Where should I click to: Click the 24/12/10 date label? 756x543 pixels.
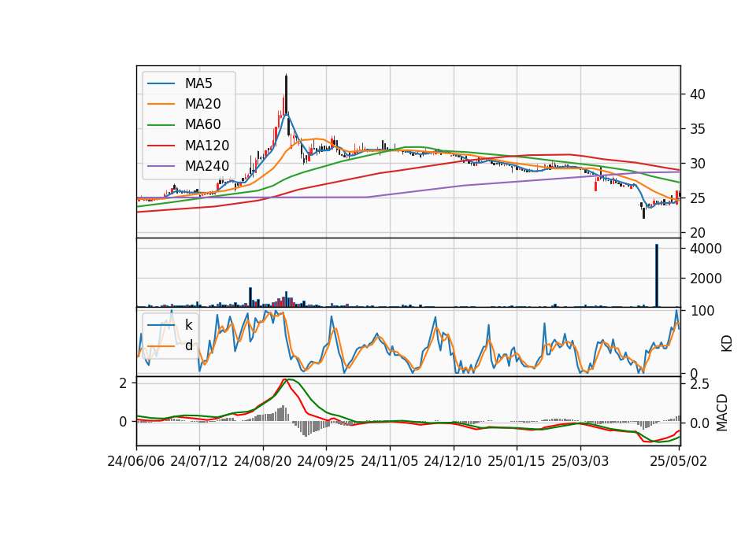(x=453, y=461)
